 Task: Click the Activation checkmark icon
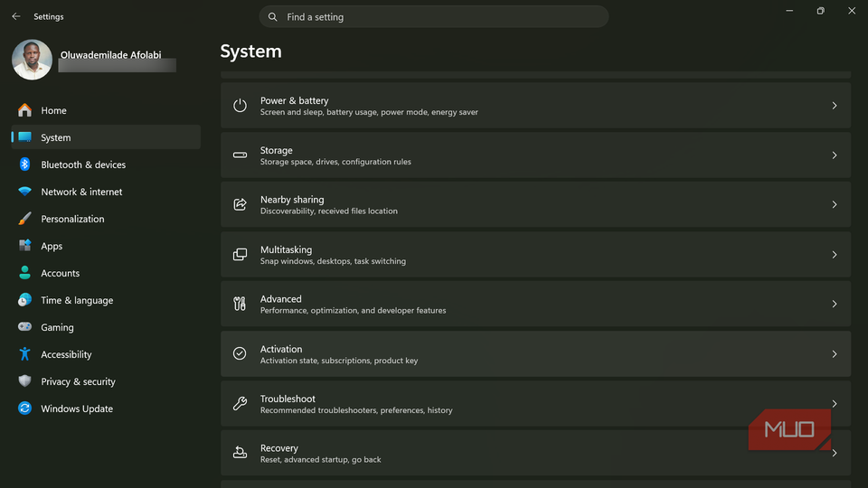click(x=240, y=353)
